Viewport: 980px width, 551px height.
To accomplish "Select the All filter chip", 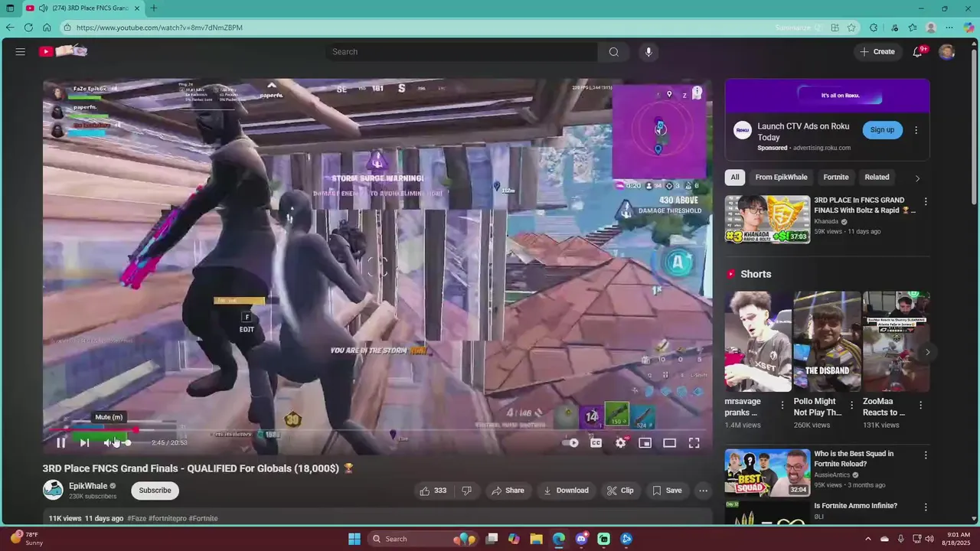I will (735, 177).
